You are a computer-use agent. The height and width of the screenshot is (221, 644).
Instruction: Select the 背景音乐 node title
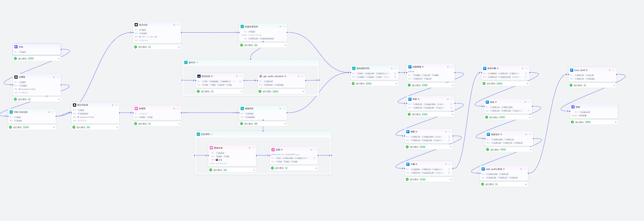tap(495, 135)
